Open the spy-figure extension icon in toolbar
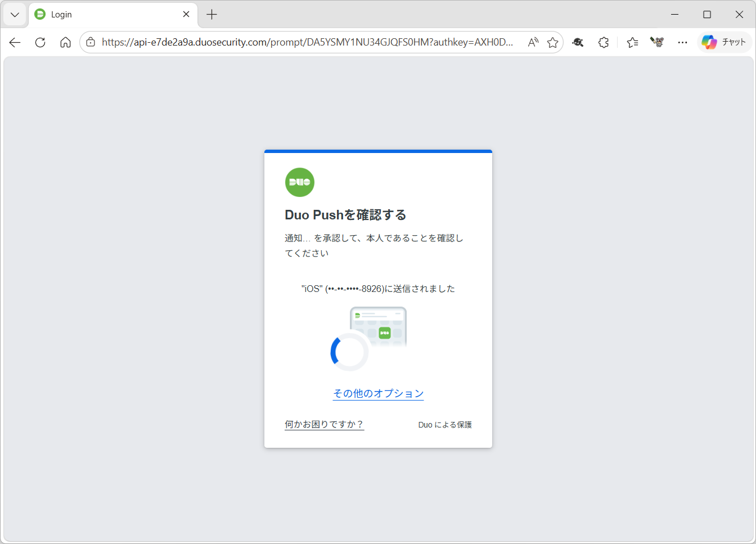Screen dimensions: 756x544 tap(578, 42)
